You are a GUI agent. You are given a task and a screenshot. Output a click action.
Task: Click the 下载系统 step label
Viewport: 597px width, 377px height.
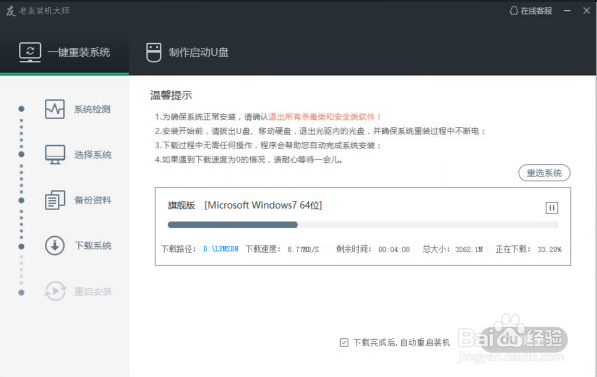click(x=93, y=246)
